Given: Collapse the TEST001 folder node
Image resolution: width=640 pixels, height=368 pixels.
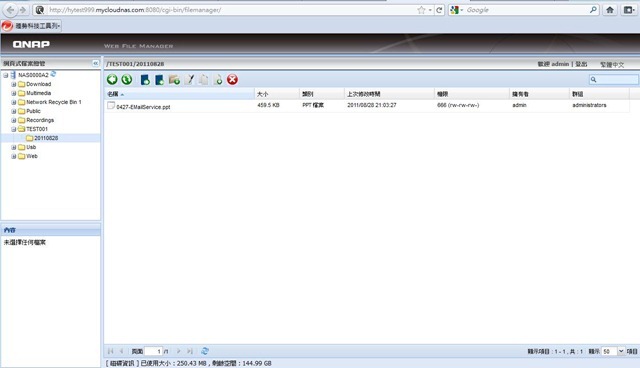Looking at the screenshot, I should pos(13,129).
